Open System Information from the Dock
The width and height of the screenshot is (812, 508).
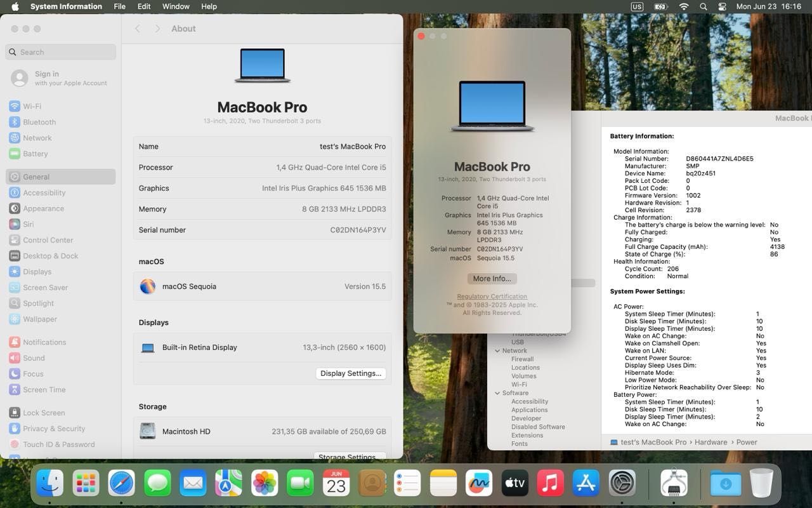pos(674,483)
